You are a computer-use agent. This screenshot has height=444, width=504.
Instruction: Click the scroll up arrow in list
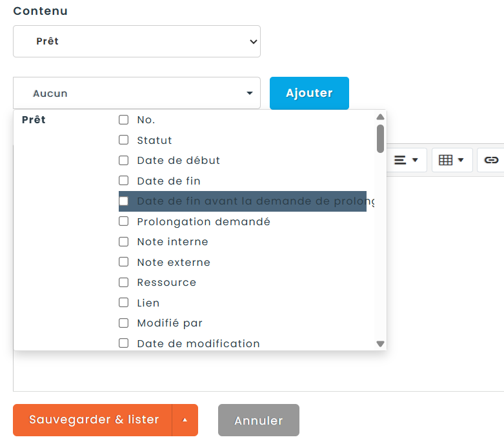coord(380,117)
